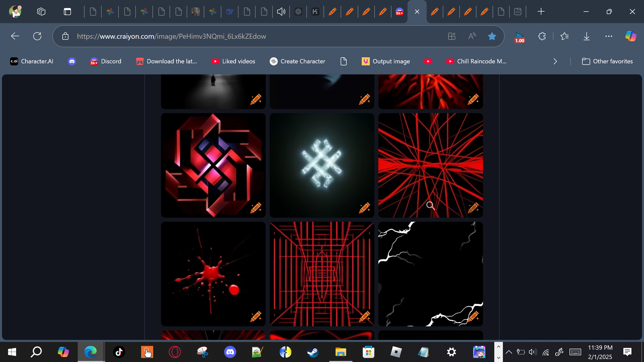The image size is (644, 362).
Task: Click crayon edit icon on blood splatter image
Action: pos(256,316)
